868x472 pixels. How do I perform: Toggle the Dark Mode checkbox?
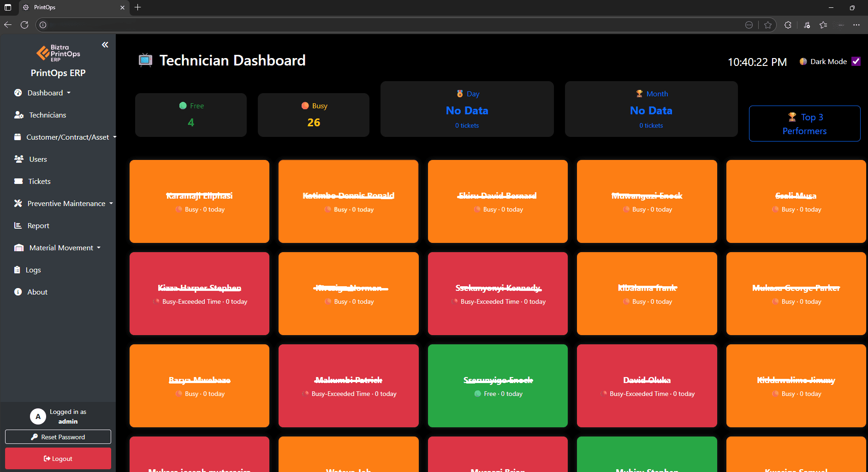856,61
